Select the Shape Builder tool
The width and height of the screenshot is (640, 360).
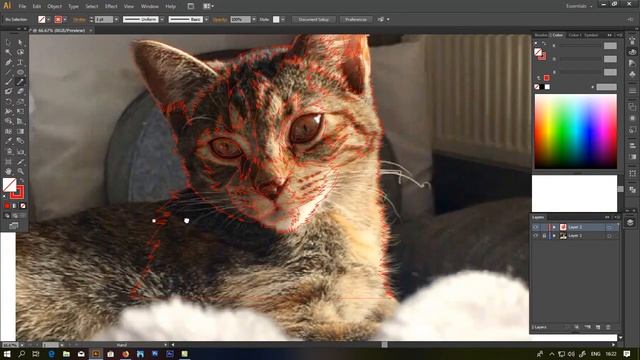(8, 121)
